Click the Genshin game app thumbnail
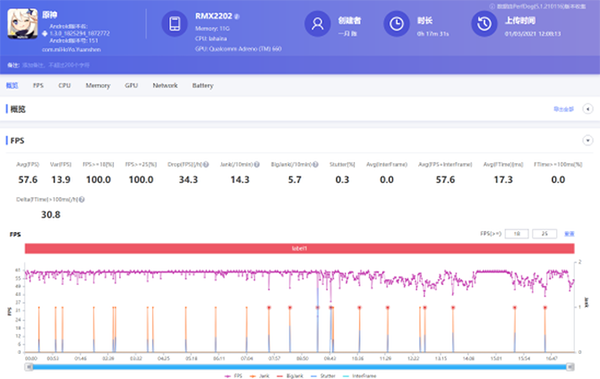Viewport: 600px width, 379px height. click(x=23, y=24)
